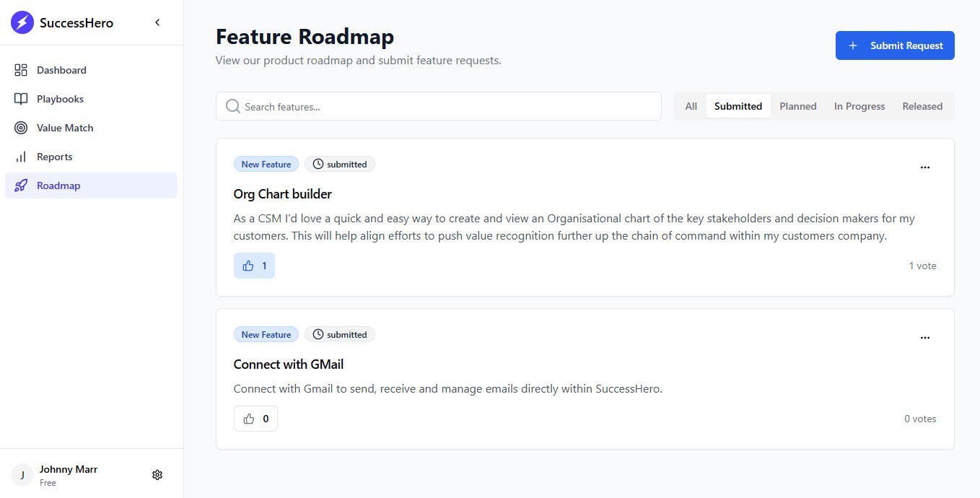Collapse the sidebar with the chevron arrow
980x498 pixels.
[x=157, y=22]
